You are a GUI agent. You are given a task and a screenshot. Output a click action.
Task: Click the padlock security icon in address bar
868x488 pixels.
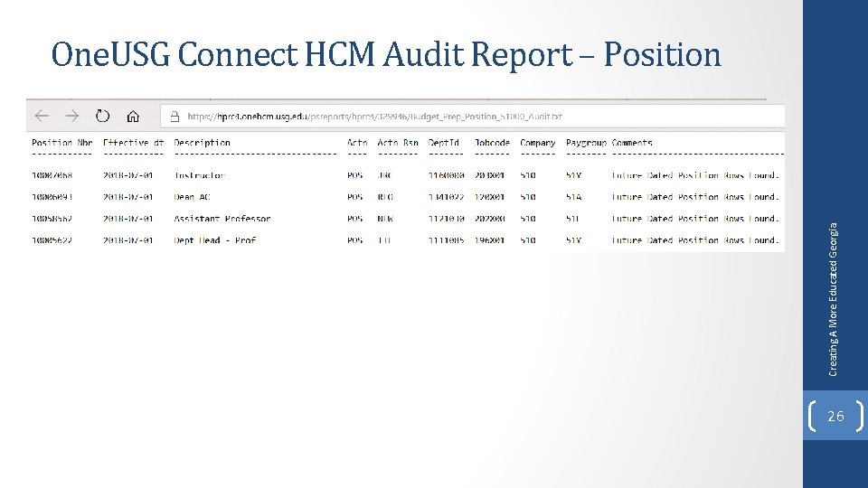pyautogui.click(x=175, y=117)
